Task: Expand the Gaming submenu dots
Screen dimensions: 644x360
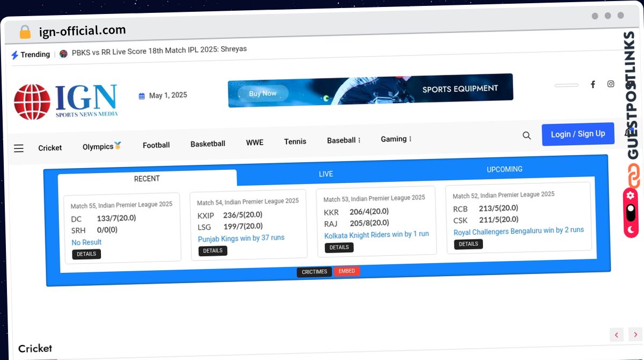Action: [410, 139]
